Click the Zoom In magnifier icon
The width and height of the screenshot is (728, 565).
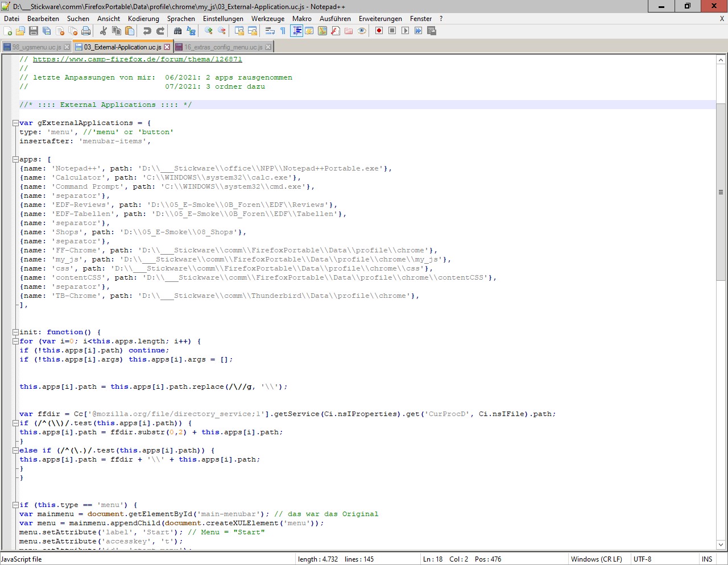[x=209, y=31]
